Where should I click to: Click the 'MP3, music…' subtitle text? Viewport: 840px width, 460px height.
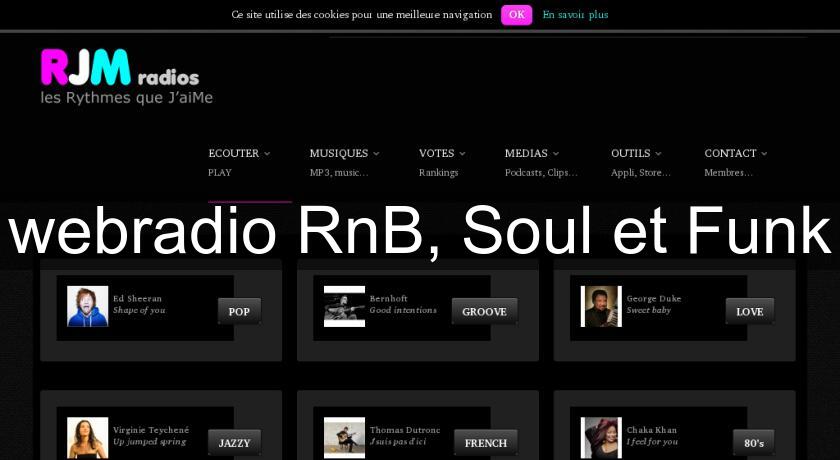coord(339,172)
